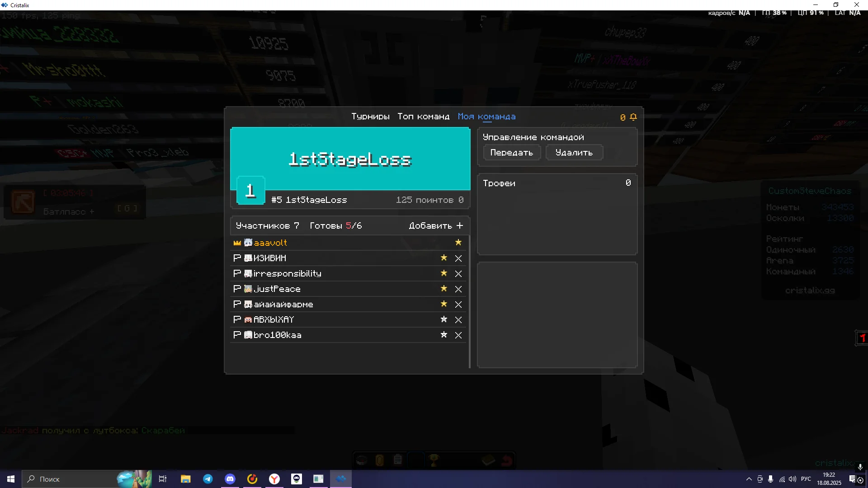Remove АВХЫХАҮ with the X icon
868x488 pixels.
point(458,320)
